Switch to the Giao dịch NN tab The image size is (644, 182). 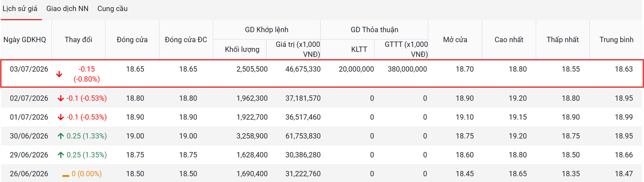point(67,9)
